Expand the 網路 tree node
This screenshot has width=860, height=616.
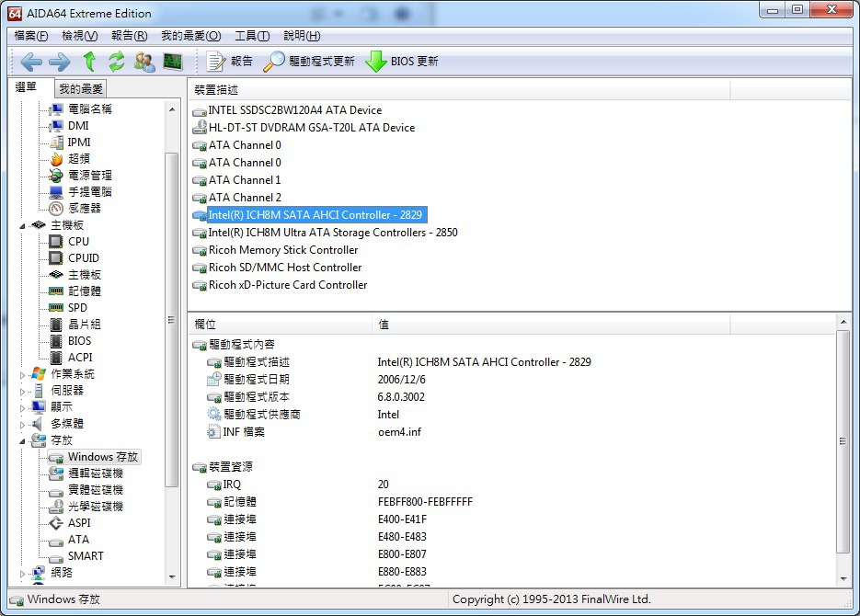[22, 574]
